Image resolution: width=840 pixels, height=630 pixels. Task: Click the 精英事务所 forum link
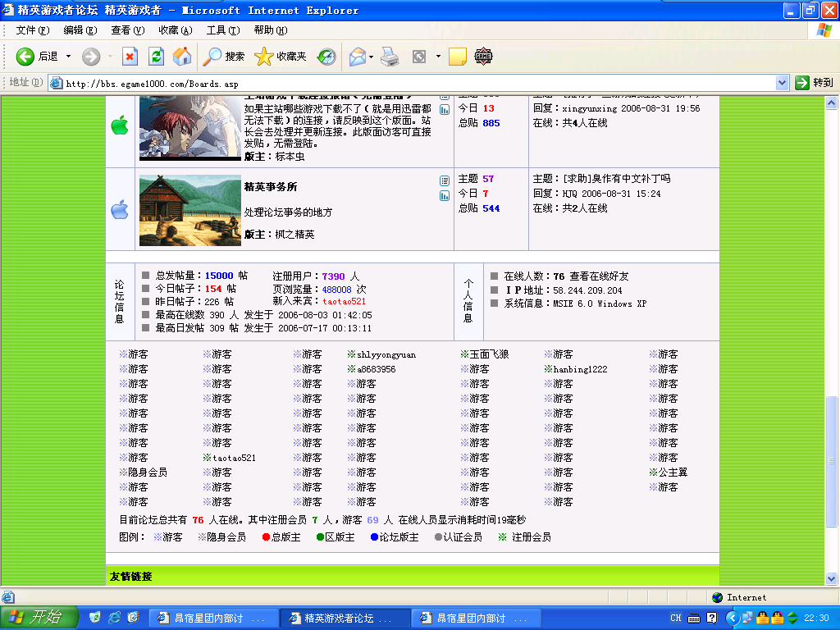(x=271, y=187)
